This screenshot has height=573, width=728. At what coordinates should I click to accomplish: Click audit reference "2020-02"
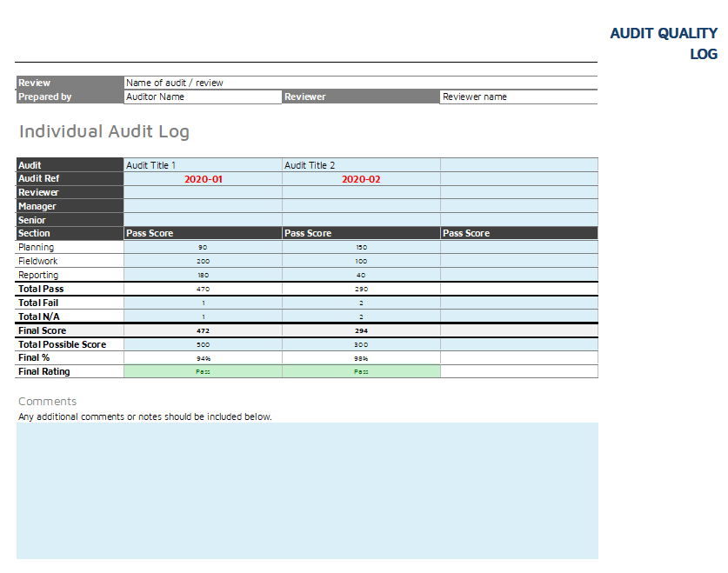[360, 179]
